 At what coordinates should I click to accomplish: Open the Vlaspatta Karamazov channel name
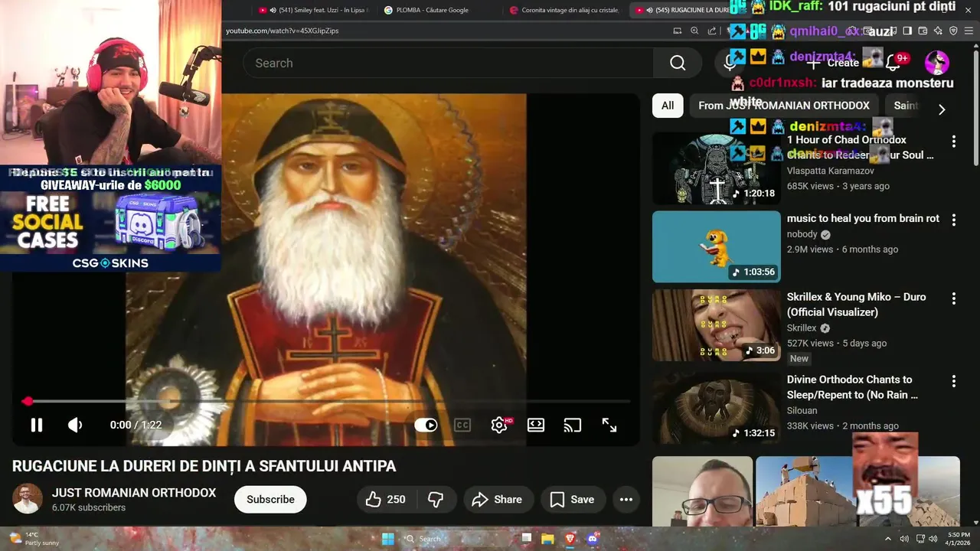(831, 171)
